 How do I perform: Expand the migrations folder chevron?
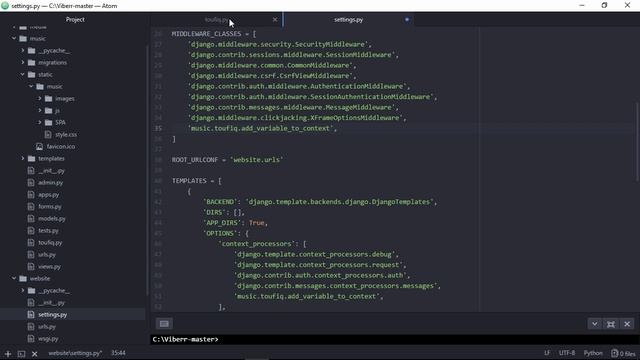(23, 62)
